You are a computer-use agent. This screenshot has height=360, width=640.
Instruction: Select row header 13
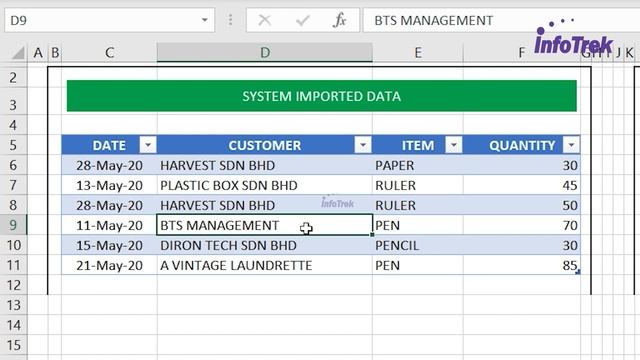click(13, 305)
